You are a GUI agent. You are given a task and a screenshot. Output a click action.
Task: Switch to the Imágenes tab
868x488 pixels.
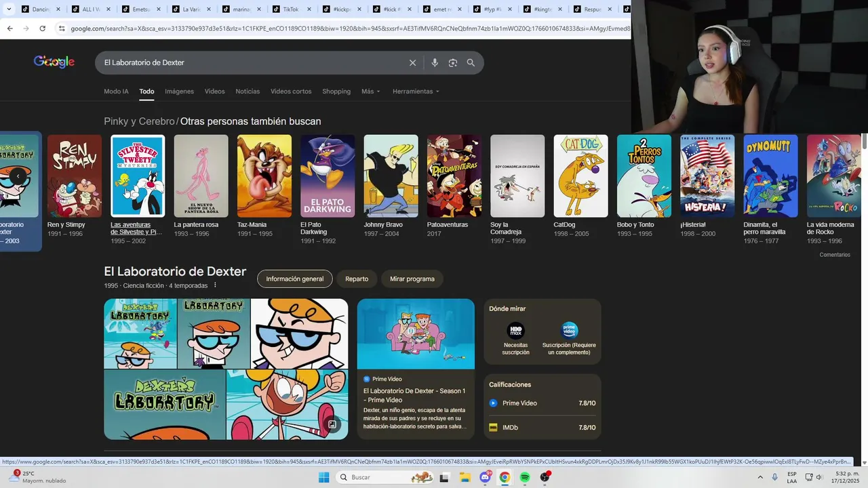(x=180, y=91)
